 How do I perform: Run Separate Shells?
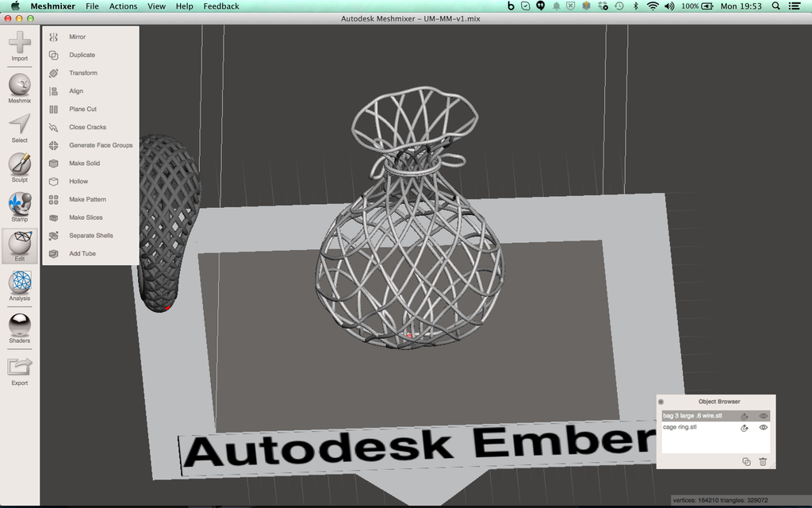point(90,235)
